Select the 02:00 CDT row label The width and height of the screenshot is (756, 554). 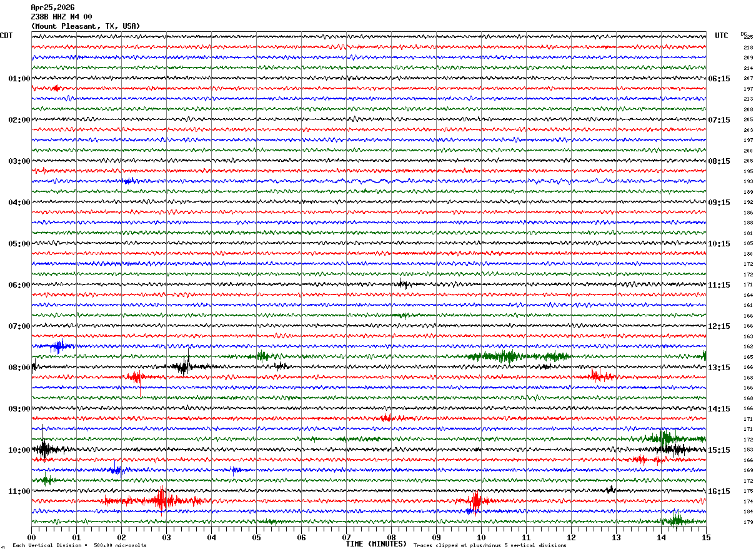[19, 120]
